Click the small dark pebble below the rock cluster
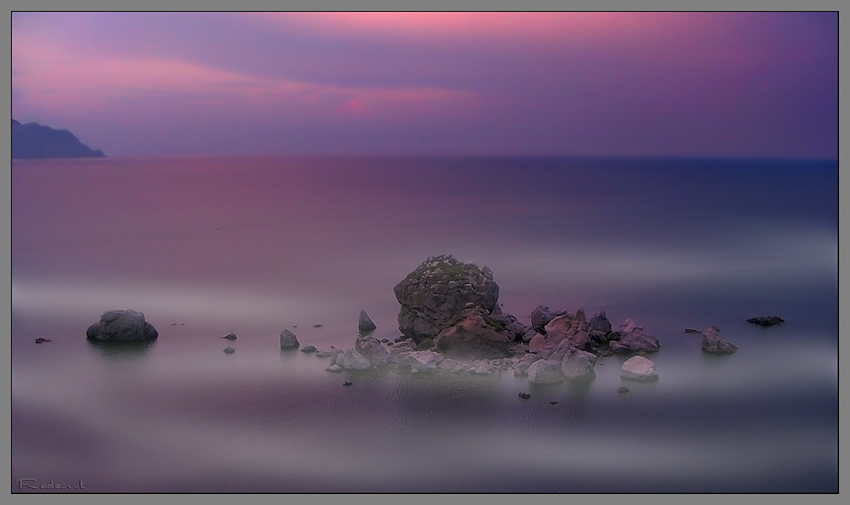 click(523, 395)
